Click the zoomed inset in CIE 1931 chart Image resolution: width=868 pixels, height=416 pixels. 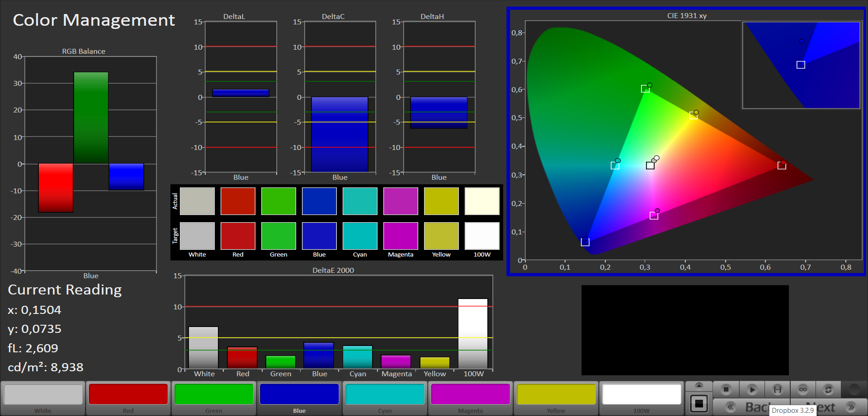coord(801,65)
